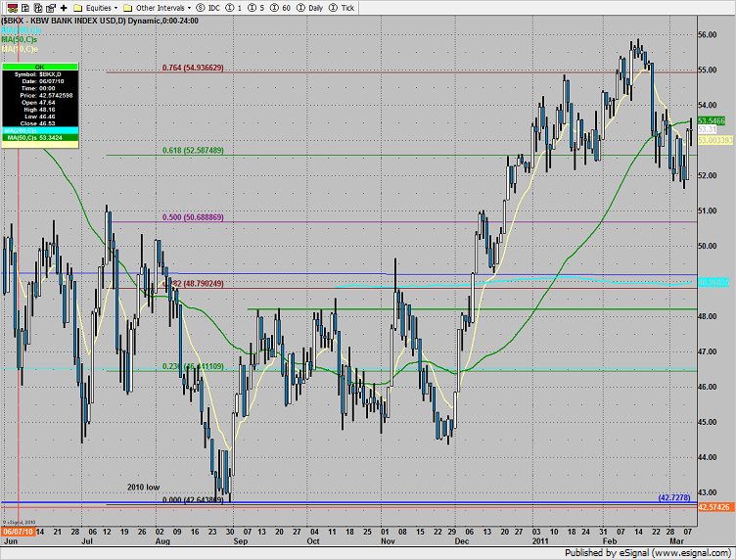
Task: Click the yellow 53.003393 MA price marker
Action: point(715,140)
